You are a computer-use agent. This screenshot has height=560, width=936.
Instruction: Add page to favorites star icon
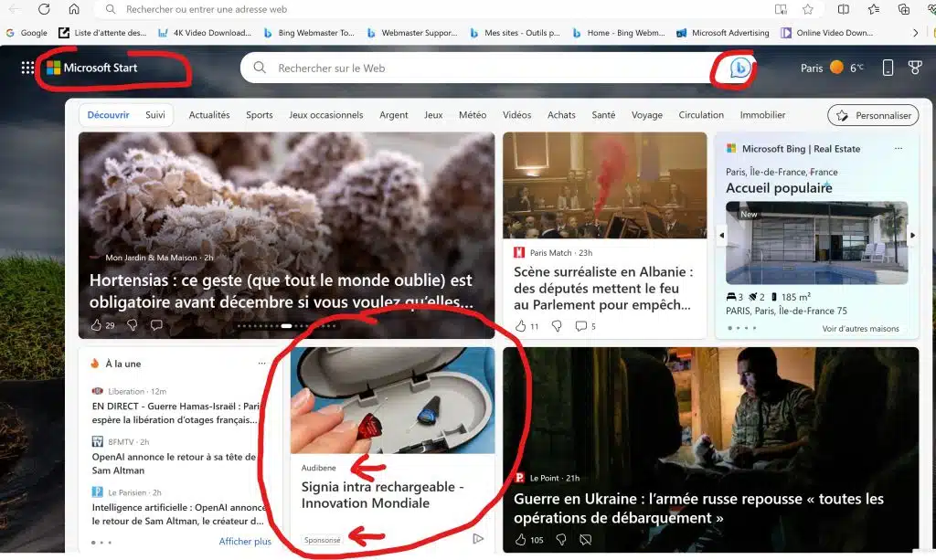coord(808,9)
